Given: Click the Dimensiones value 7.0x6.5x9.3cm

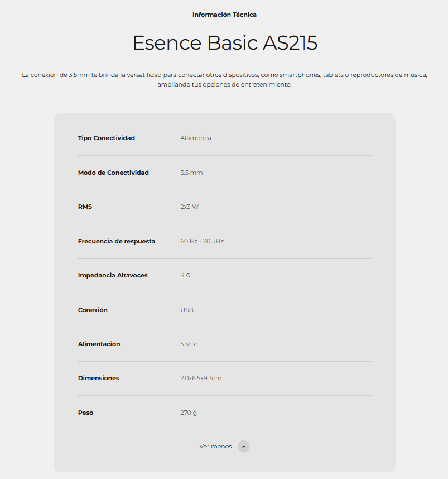Looking at the screenshot, I should [x=201, y=378].
